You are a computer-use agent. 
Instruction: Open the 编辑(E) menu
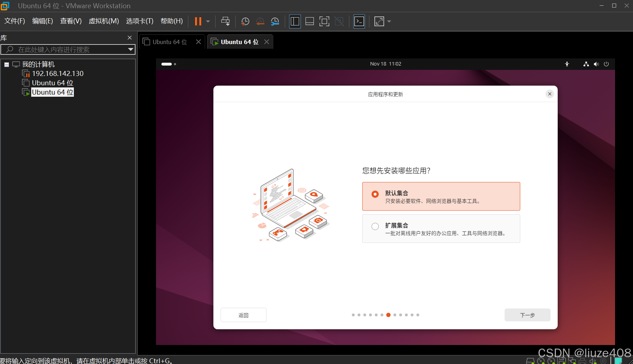pos(43,21)
